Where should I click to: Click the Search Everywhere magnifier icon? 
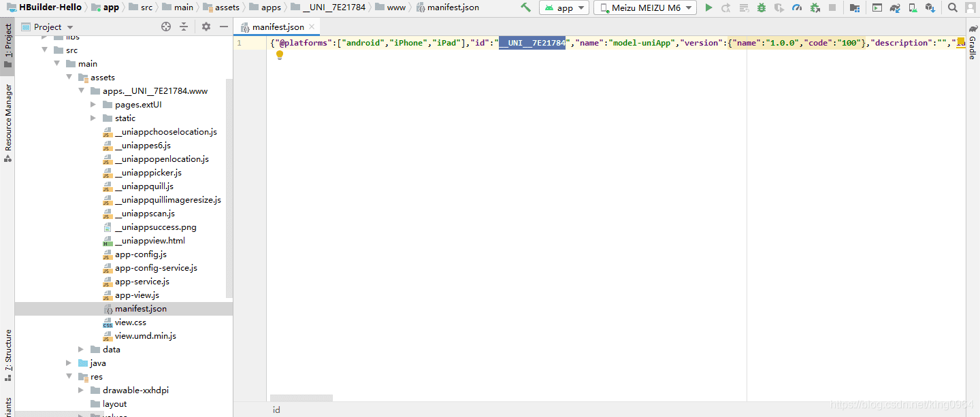tap(953, 7)
